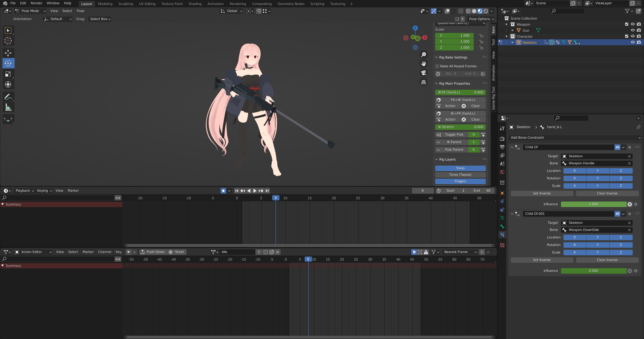Hide Gun object in outliner viewport
Viewport: 644px width, 339px height.
pyautogui.click(x=633, y=30)
